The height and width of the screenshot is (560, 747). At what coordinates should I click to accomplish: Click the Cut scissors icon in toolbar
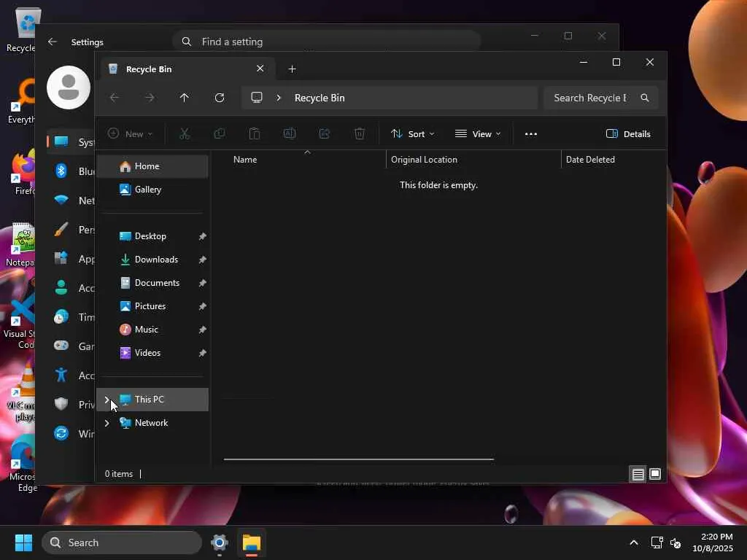click(185, 134)
